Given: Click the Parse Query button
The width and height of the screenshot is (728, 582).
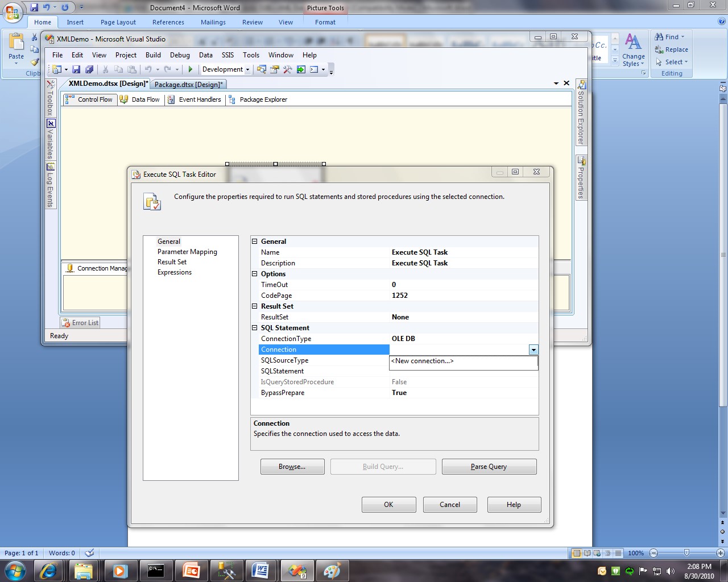Looking at the screenshot, I should pyautogui.click(x=489, y=467).
